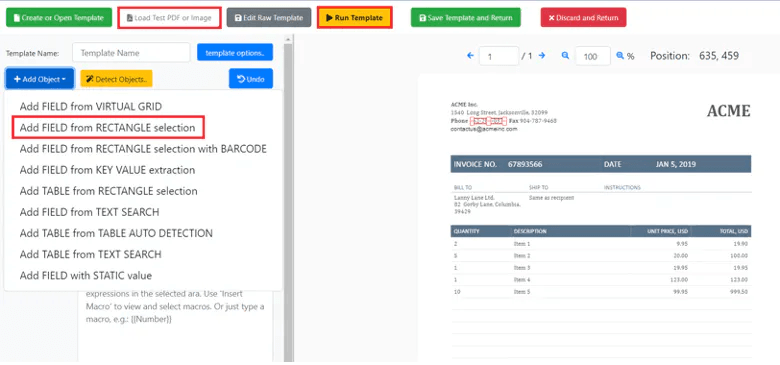Select Add TABLE from TEXT SEARCH

coord(91,254)
